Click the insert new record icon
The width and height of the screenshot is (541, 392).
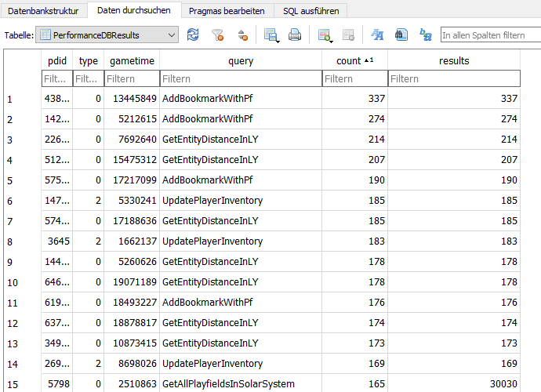[325, 34]
